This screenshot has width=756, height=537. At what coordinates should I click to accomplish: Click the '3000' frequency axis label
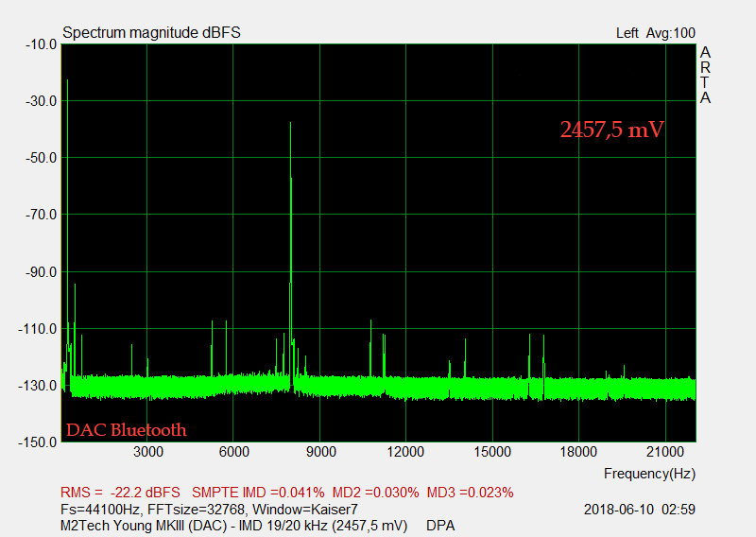point(148,452)
